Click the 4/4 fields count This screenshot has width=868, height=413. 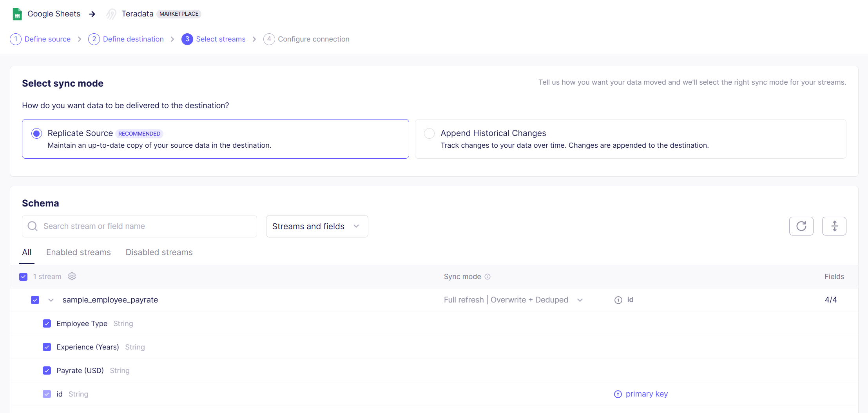click(x=831, y=300)
